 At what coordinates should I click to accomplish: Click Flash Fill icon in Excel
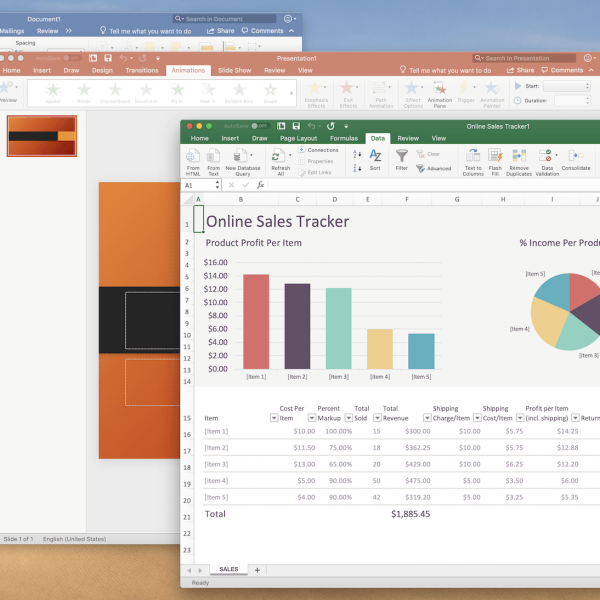point(495,156)
